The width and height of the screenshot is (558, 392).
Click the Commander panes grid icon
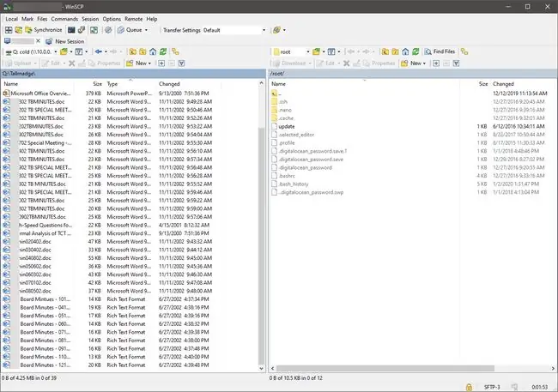click(x=9, y=30)
